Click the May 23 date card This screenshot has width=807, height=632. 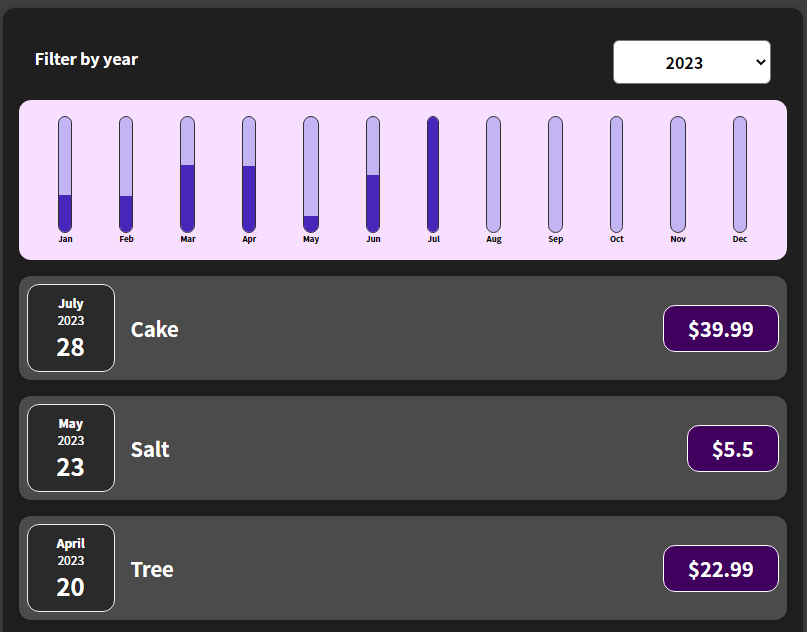click(70, 448)
